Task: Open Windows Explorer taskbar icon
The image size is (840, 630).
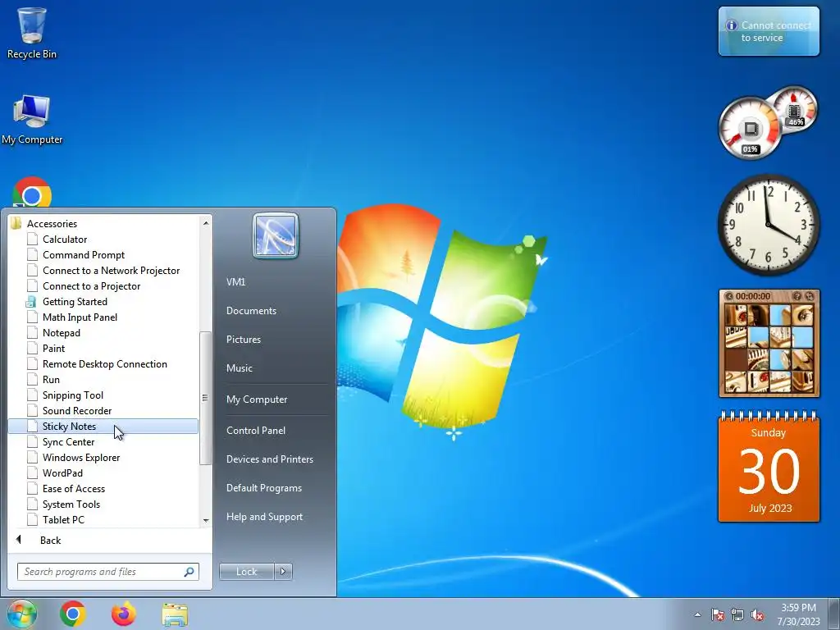Action: pos(175,614)
